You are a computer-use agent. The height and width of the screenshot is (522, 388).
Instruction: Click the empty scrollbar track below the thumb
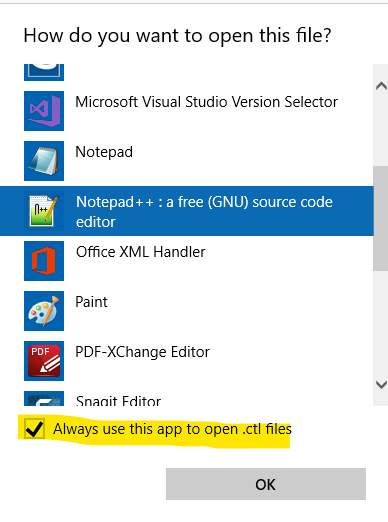tap(380, 323)
